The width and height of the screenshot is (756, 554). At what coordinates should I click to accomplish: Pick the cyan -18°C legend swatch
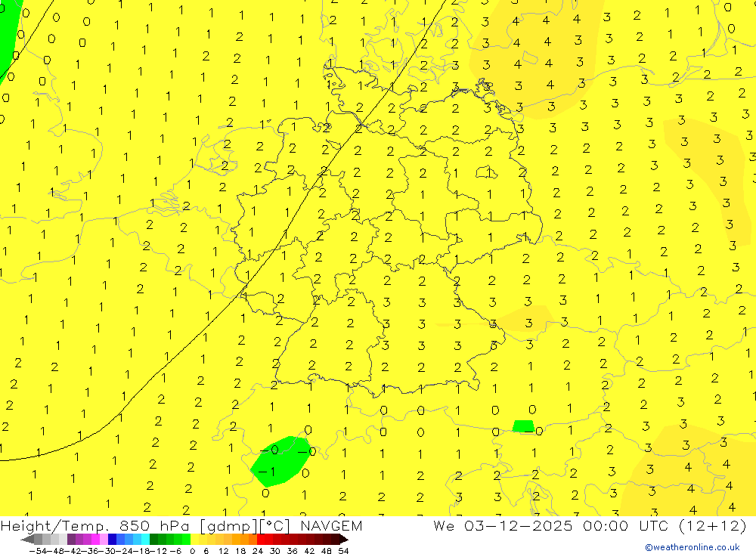coord(146,540)
